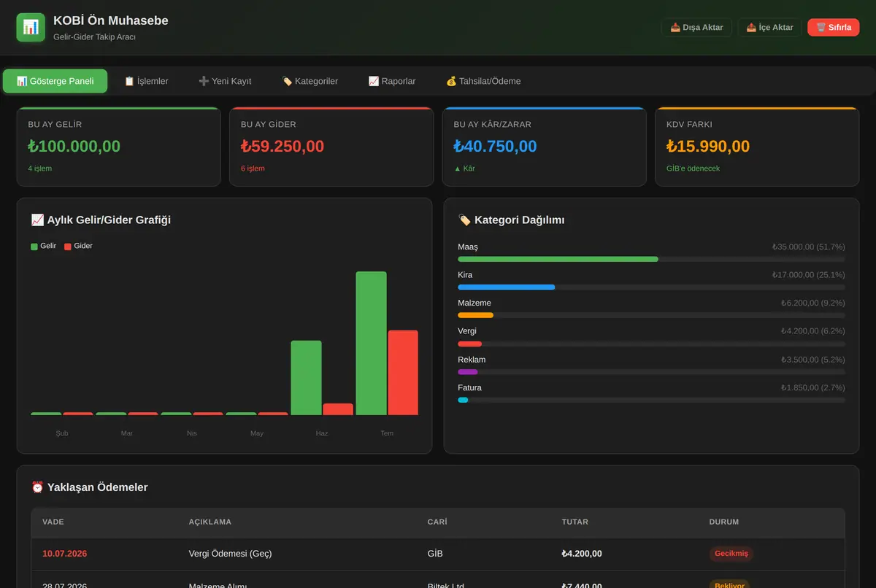
Task: Click the tag icon next to Kategori Dağılımı
Action: pos(464,220)
